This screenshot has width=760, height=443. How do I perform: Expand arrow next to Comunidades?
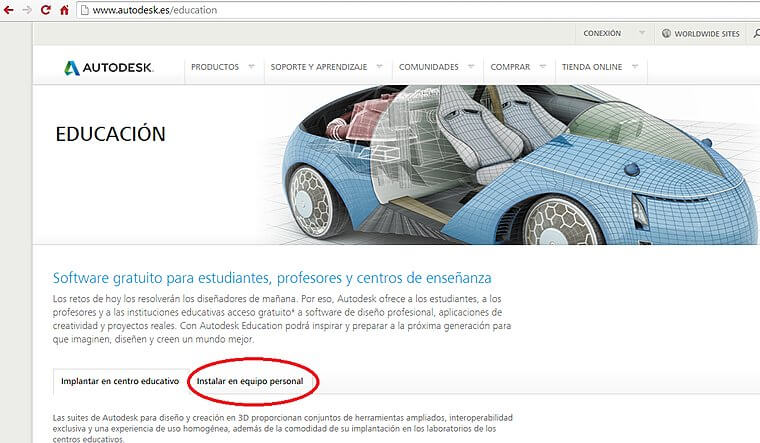(471, 66)
